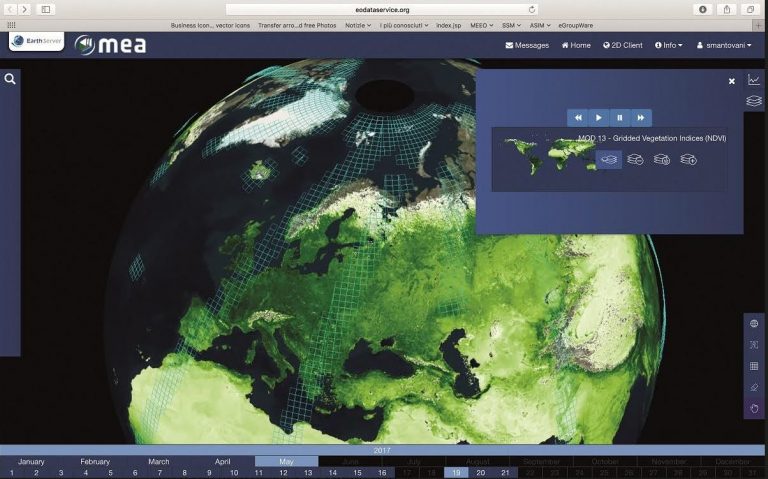This screenshot has width=768, height=479.
Task: Open the Business icon vector icons bookmark
Action: [x=210, y=25]
